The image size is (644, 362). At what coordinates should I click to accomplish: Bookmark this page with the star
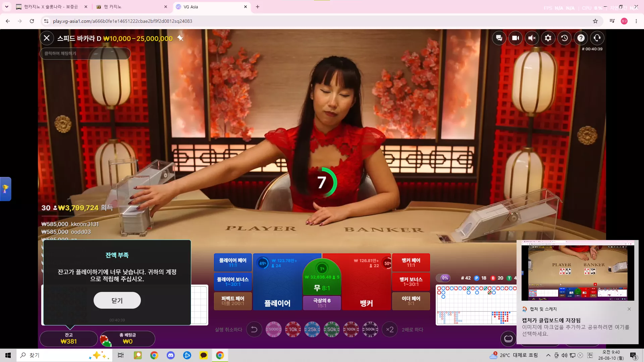coord(595,21)
